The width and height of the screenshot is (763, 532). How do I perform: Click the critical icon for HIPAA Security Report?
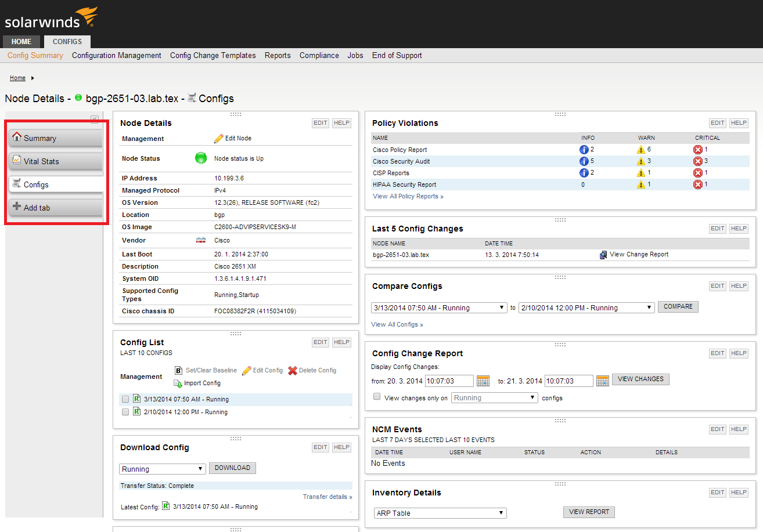point(698,184)
